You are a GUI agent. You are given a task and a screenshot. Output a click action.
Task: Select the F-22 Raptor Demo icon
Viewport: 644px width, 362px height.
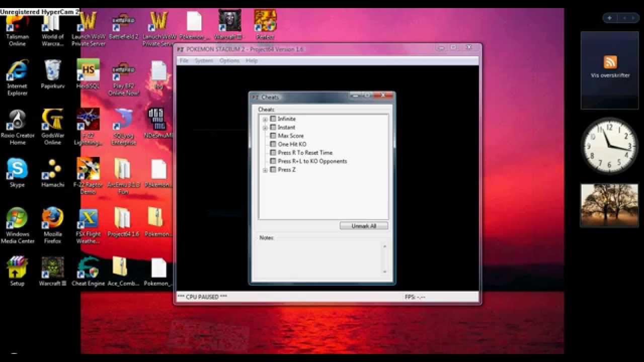(88, 177)
